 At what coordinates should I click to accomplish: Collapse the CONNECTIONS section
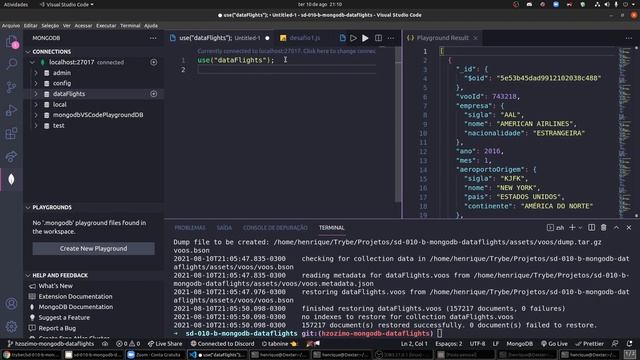pos(28,52)
